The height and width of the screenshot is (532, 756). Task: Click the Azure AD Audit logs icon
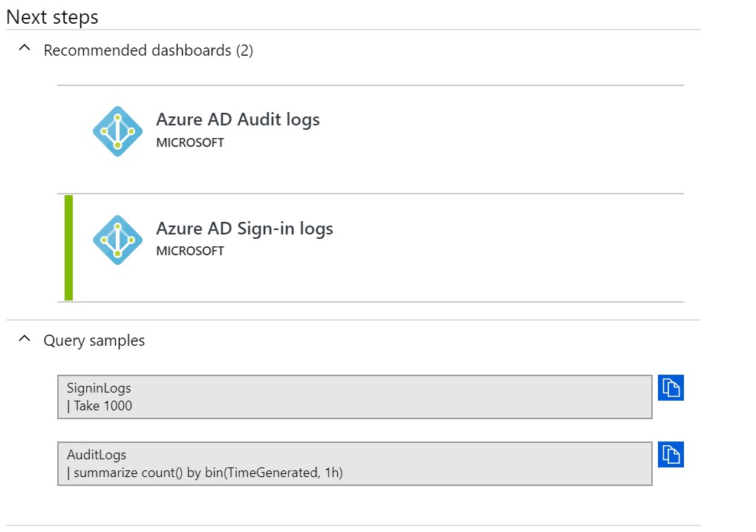[117, 131]
